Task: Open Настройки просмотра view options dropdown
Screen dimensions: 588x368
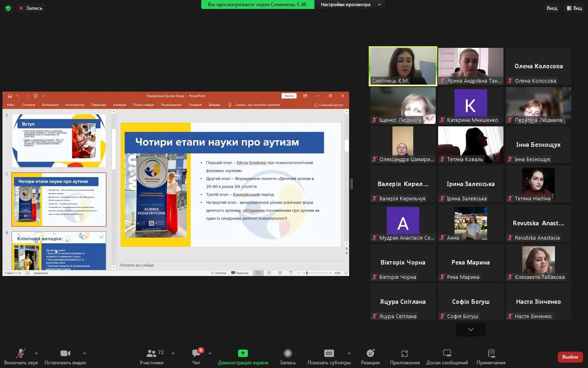Action: 350,4
